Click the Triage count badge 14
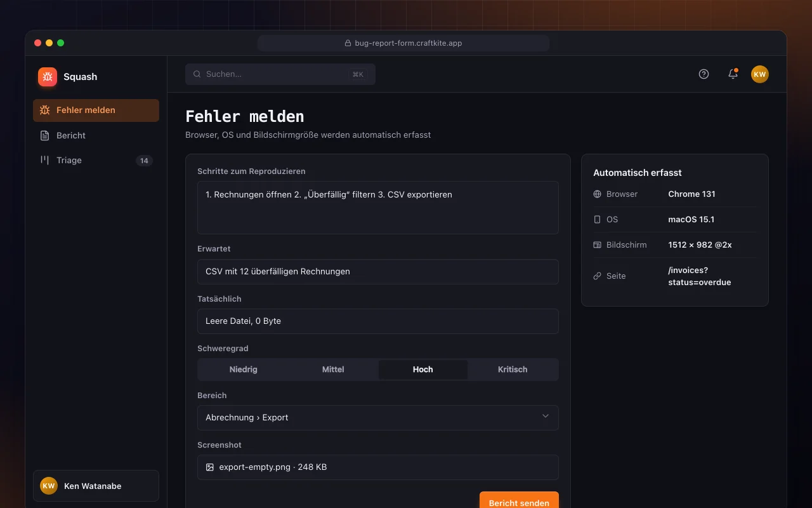Screen dimensions: 812x508 (144, 161)
